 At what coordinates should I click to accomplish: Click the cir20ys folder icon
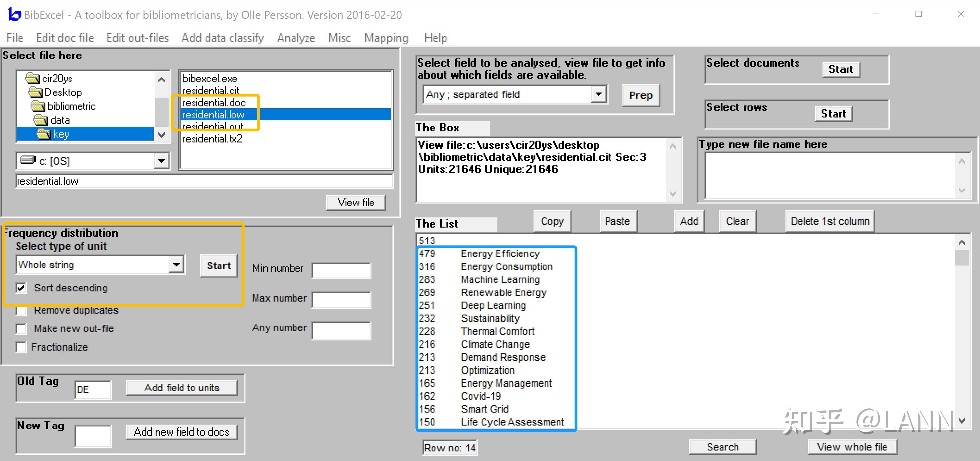(x=33, y=78)
